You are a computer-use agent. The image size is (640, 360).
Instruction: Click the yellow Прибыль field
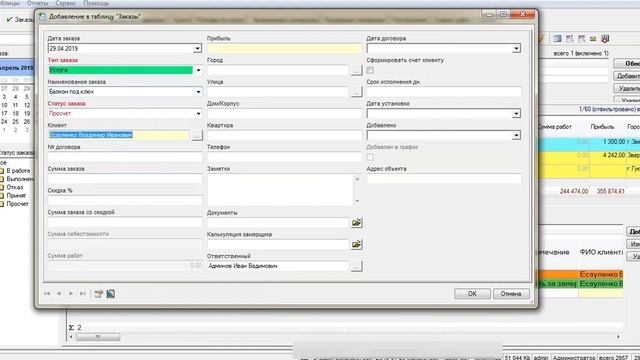pyautogui.click(x=284, y=49)
